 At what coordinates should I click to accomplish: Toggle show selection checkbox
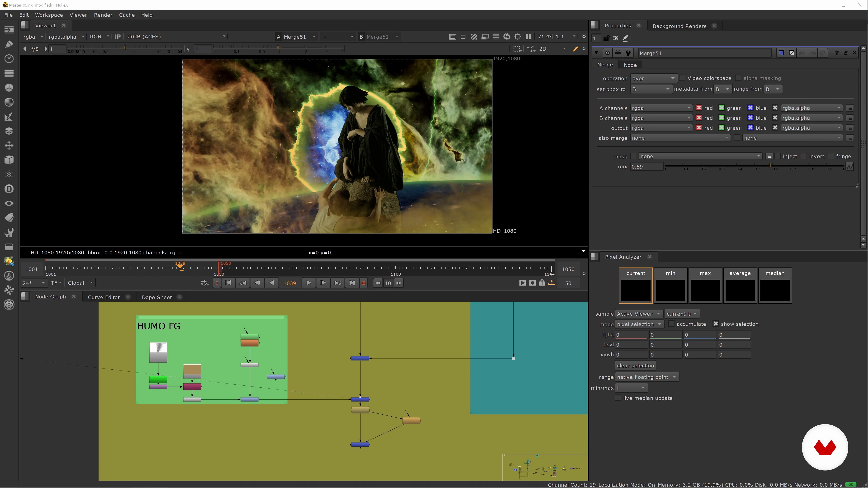click(x=716, y=324)
